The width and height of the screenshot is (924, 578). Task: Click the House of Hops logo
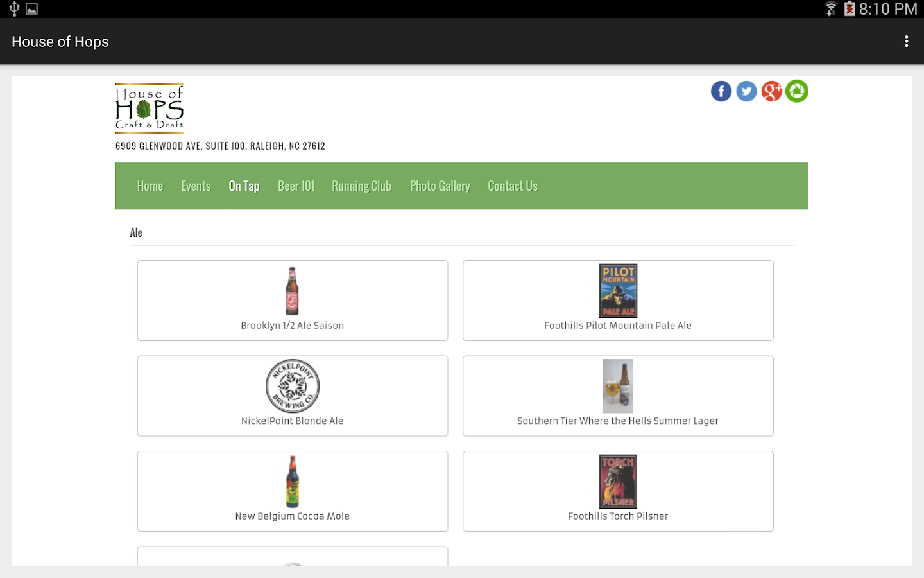pyautogui.click(x=150, y=108)
